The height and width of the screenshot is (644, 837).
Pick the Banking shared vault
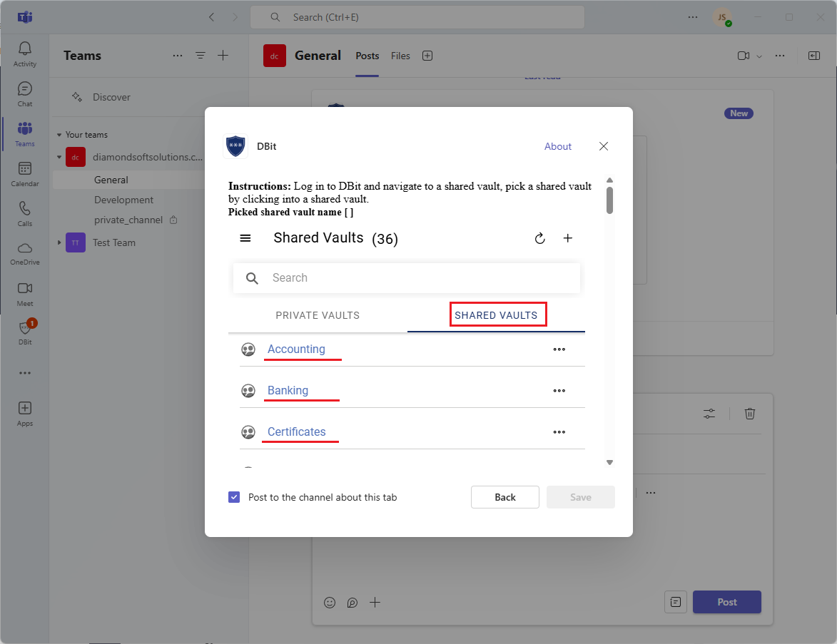288,391
